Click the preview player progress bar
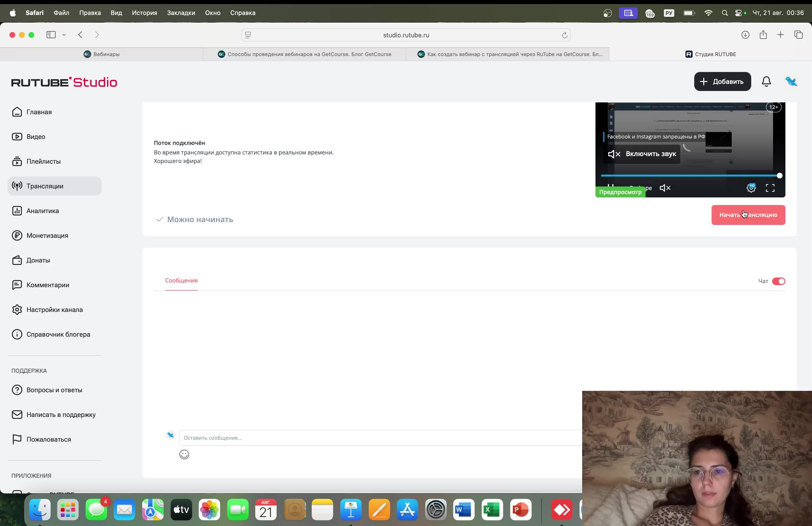The image size is (812, 526). (689, 175)
